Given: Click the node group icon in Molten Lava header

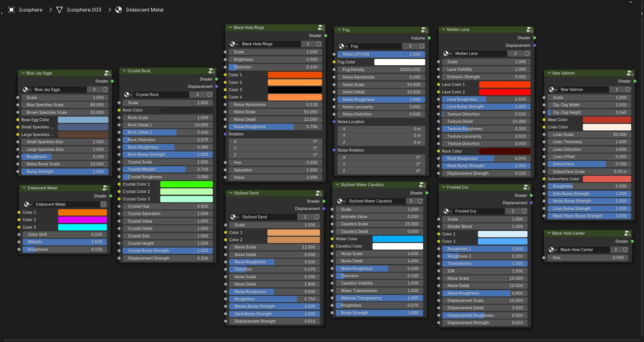Looking at the screenshot, I should 530,30.
